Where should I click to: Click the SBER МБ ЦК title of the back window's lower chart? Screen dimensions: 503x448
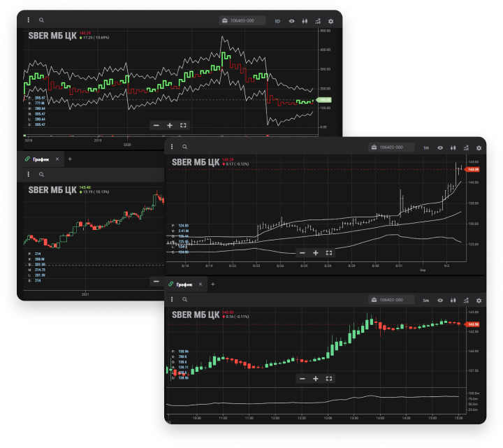[52, 190]
